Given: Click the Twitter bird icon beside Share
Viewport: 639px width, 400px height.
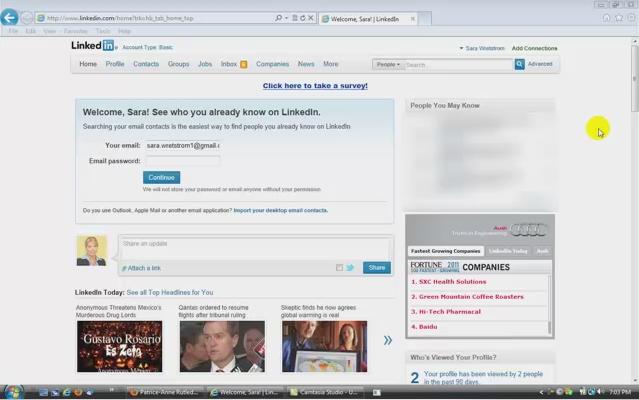Looking at the screenshot, I should point(350,268).
